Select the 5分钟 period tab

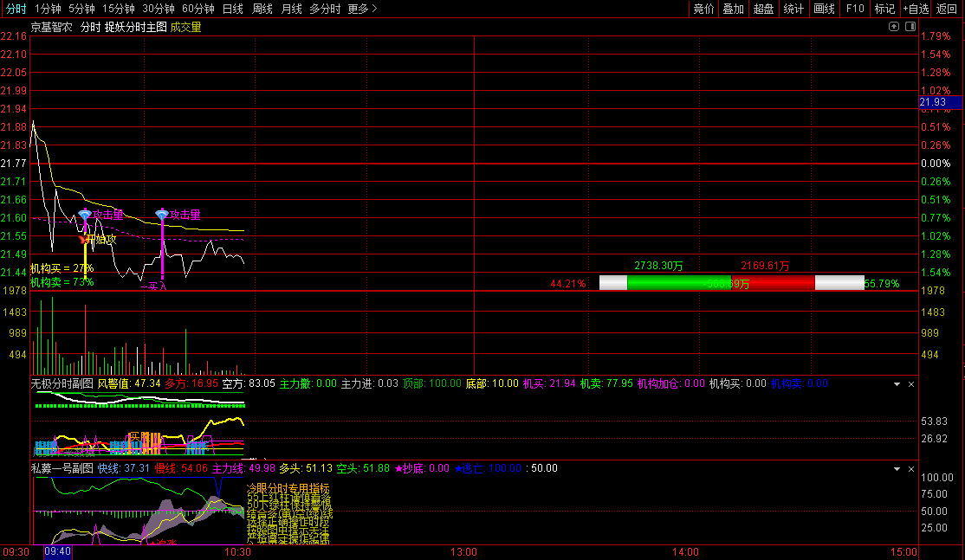pos(81,9)
